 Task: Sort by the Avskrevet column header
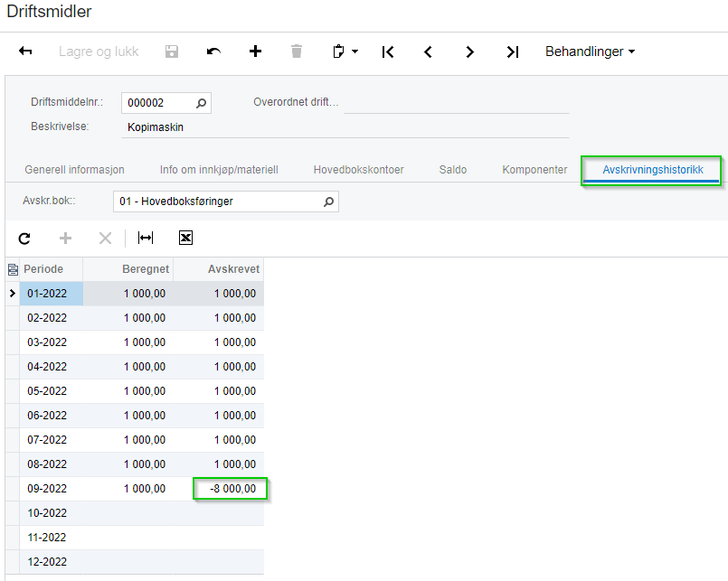(219, 269)
